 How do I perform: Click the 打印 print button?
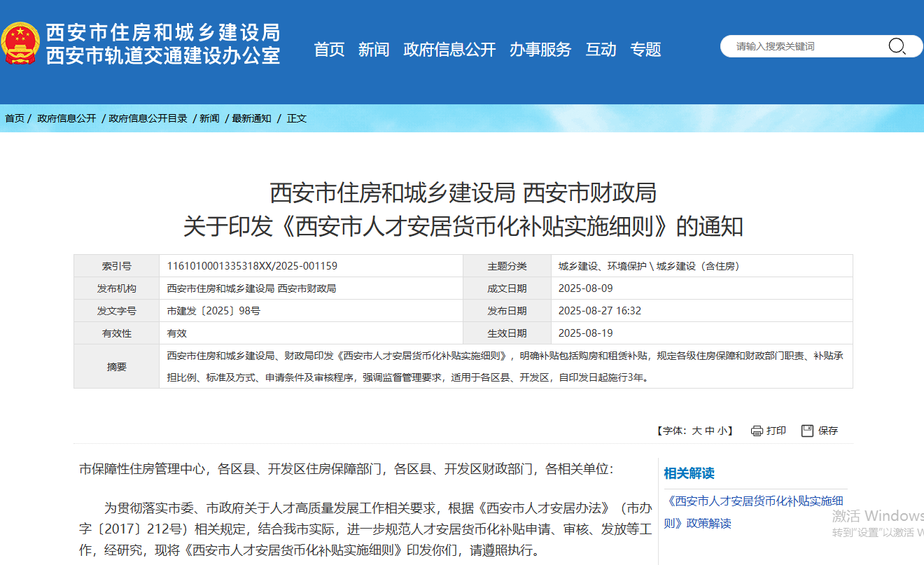click(x=776, y=431)
